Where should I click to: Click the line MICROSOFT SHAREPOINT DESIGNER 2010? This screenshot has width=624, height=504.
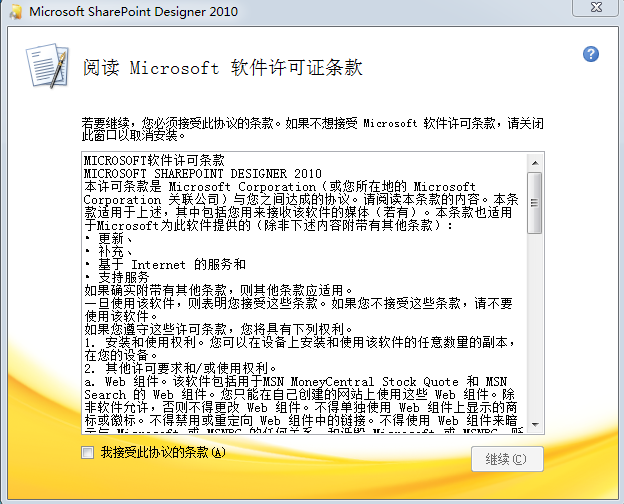pyautogui.click(x=203, y=174)
